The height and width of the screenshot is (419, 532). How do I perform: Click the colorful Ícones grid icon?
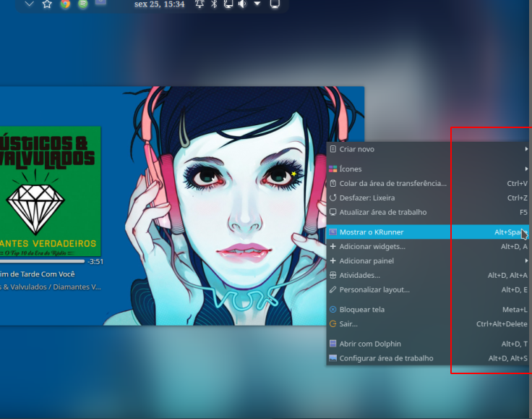(333, 169)
